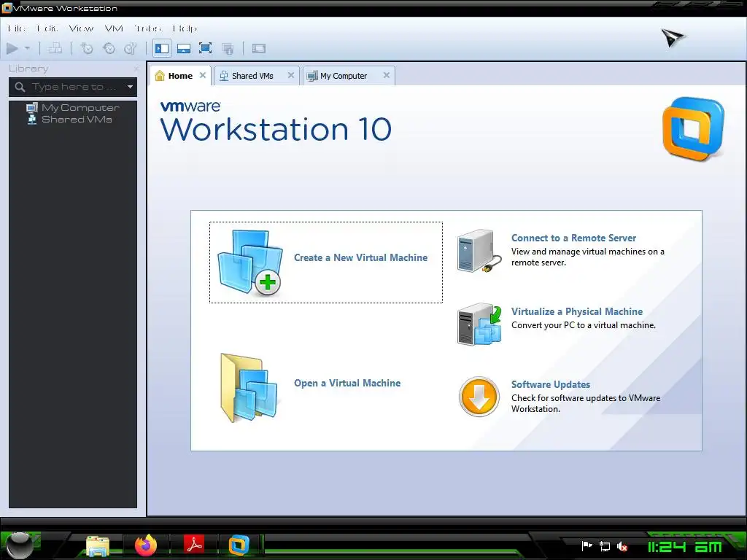Select Shared VMs in the Library tree
Viewport: 747px width, 560px height.
(77, 119)
